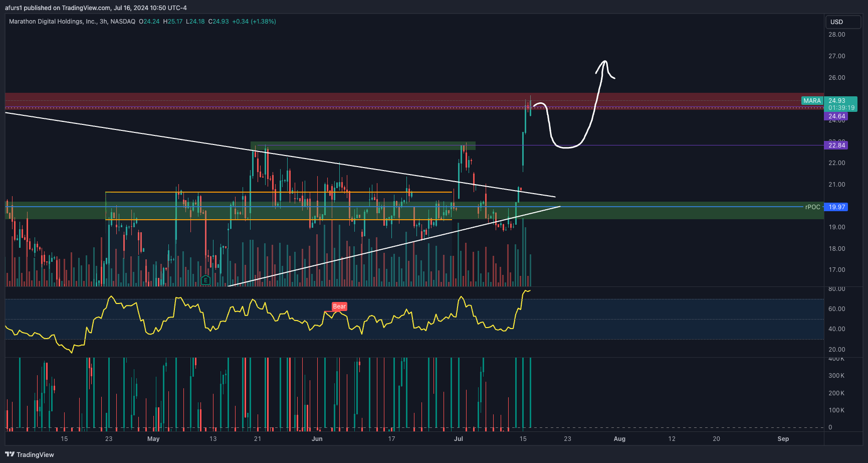
Task: Click the 28.00 price axis label
Action: [x=837, y=35]
